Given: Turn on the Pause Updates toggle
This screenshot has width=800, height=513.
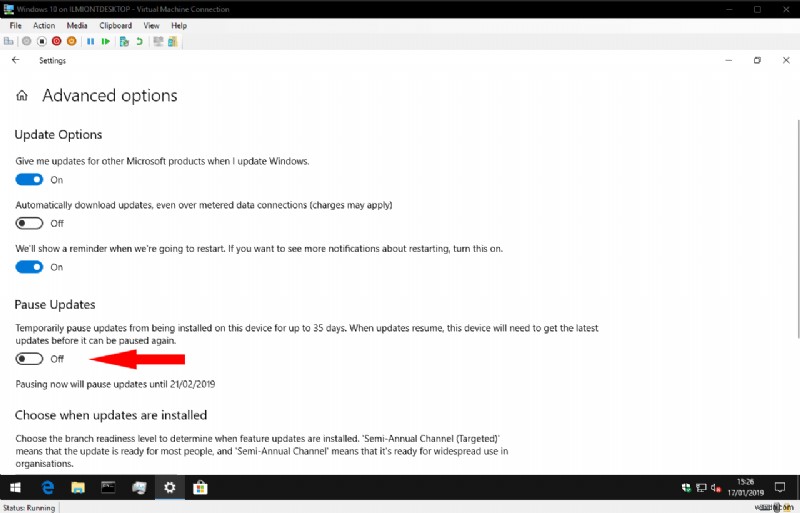Looking at the screenshot, I should 29,359.
